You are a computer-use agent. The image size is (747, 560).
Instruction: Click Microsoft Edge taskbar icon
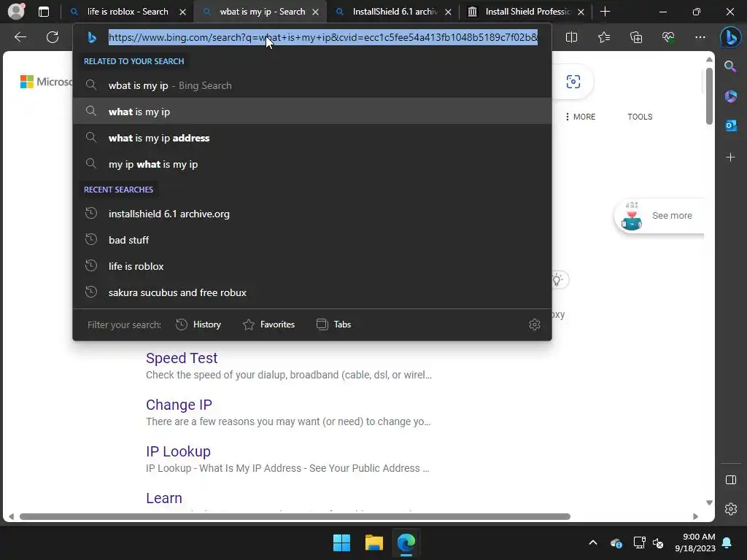(x=406, y=542)
